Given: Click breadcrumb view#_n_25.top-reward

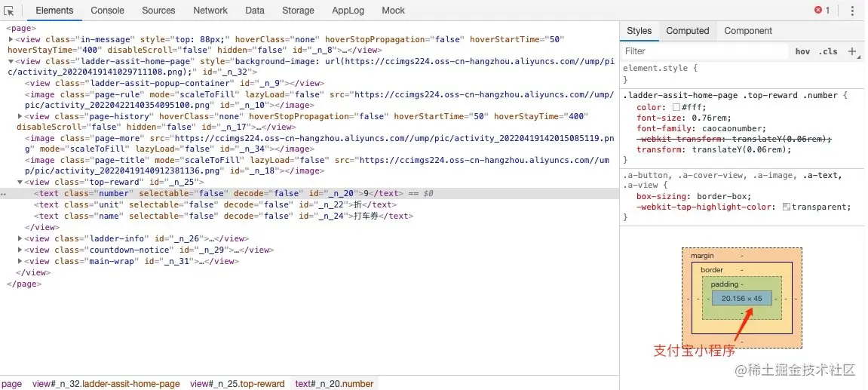Looking at the screenshot, I should (x=238, y=384).
